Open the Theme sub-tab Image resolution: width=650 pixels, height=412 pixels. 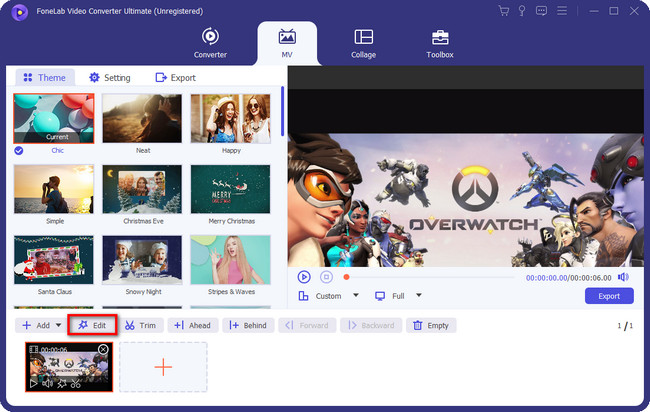coord(45,78)
